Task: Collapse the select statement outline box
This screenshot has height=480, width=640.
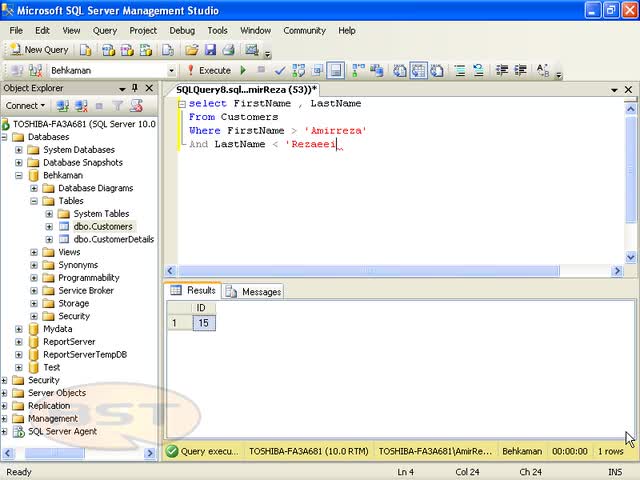Action: 182,104
